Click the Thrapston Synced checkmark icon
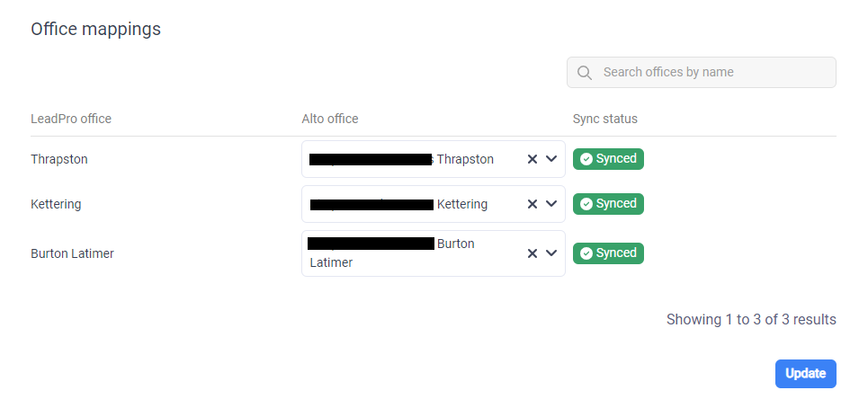 [x=586, y=159]
